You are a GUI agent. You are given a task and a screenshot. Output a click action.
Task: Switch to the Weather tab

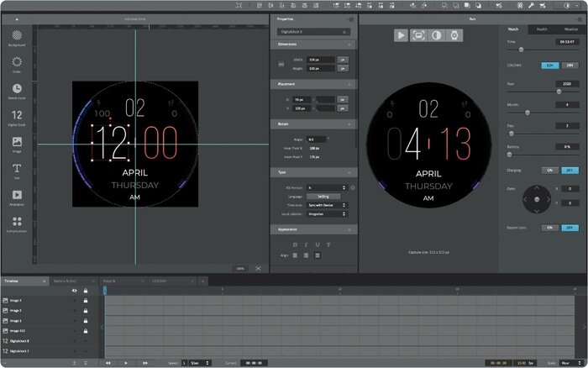570,29
